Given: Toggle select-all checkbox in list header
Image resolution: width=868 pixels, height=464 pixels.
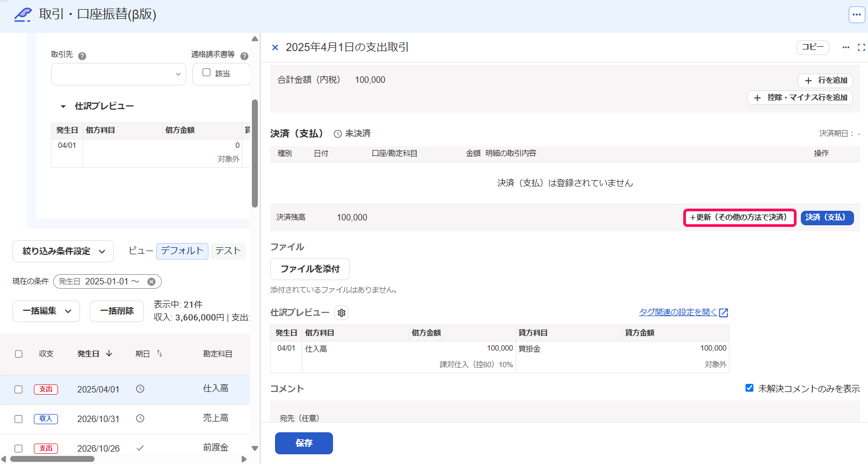Looking at the screenshot, I should click(19, 354).
